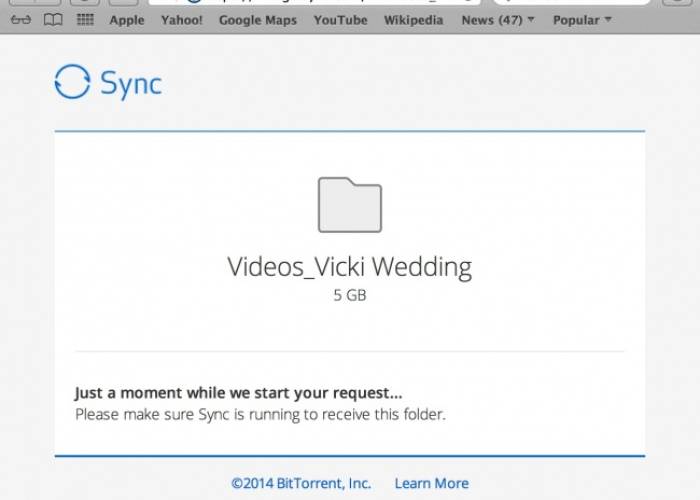Open the Wikipedia bookmark
700x500 pixels.
coord(413,20)
